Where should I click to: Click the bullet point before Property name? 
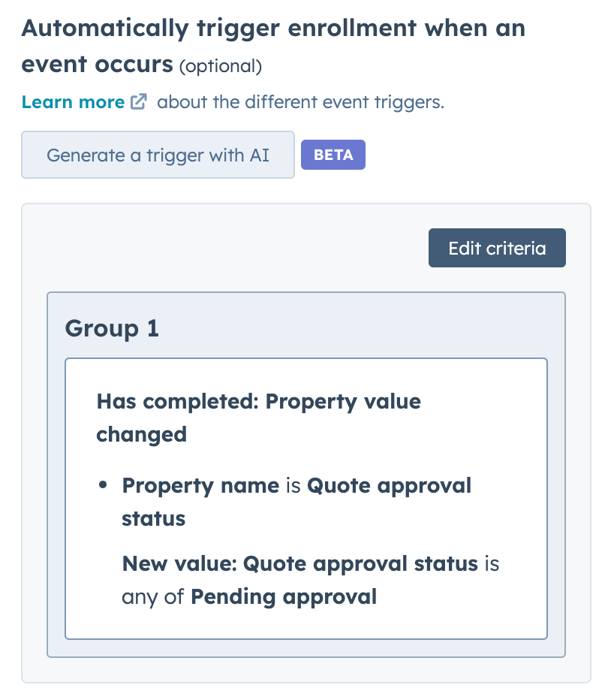[103, 486]
